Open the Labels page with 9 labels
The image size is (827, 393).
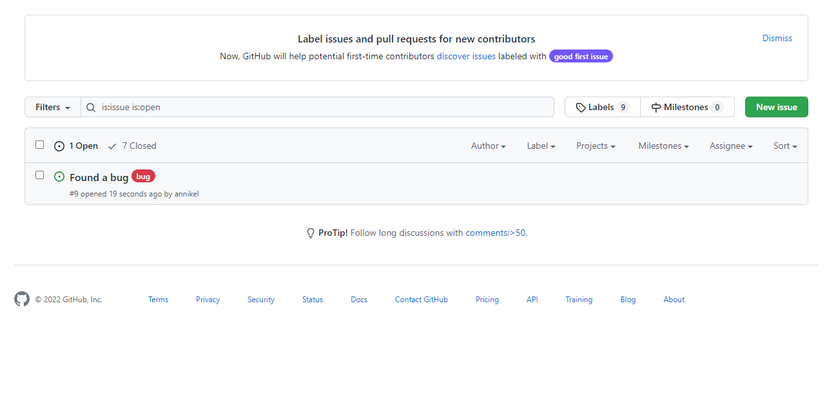(602, 107)
